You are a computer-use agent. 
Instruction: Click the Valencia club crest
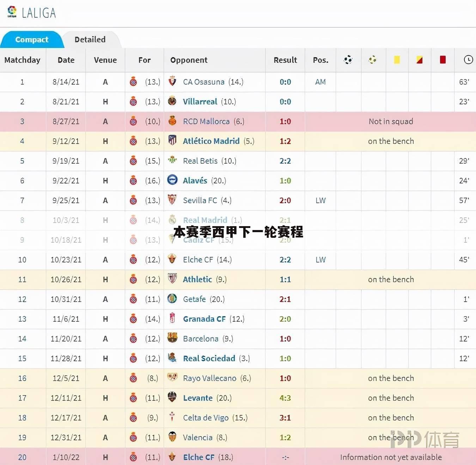(x=172, y=437)
